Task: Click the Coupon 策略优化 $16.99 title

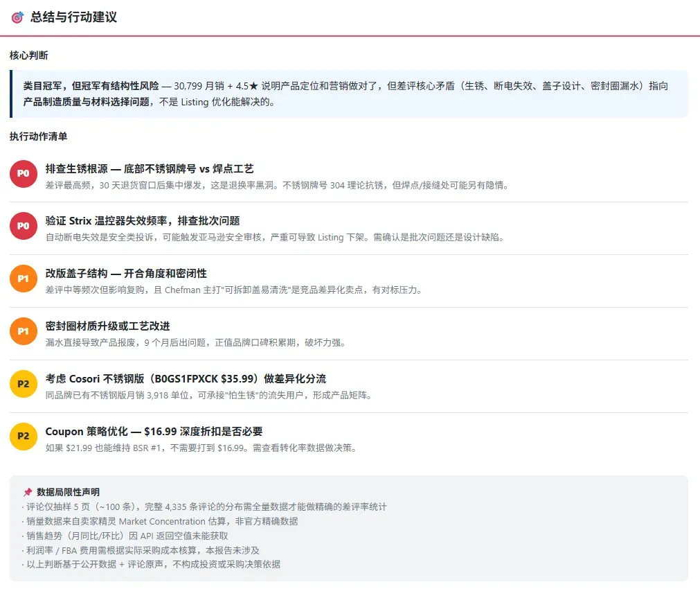Action: point(154,431)
